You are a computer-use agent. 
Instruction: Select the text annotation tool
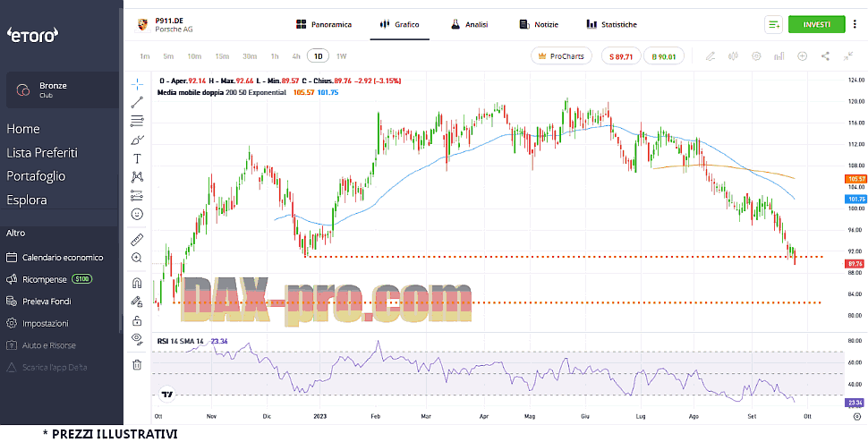pyautogui.click(x=137, y=158)
